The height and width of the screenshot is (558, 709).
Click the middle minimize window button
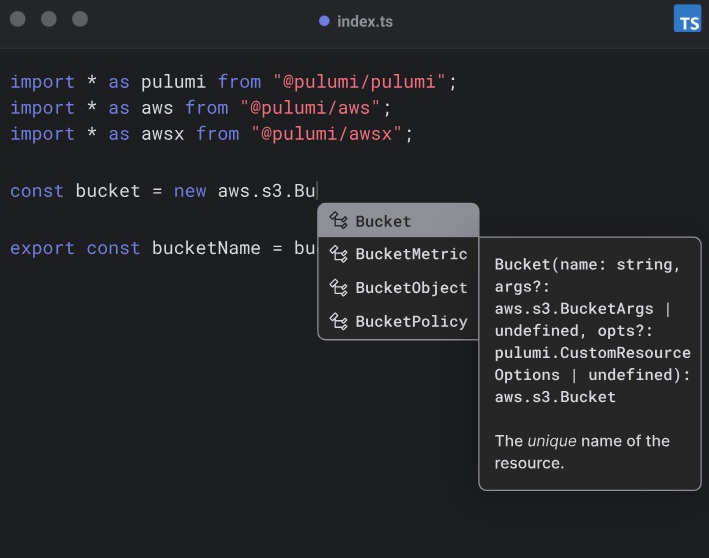point(49,19)
